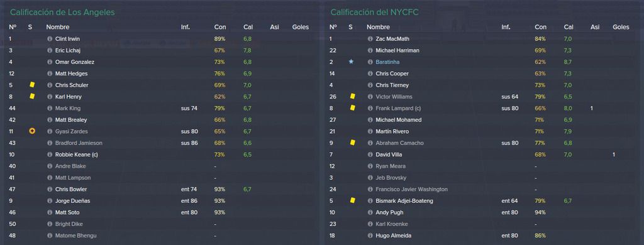Click NYCFC Nombre column header
This screenshot has width=644, height=245.
(x=378, y=27)
